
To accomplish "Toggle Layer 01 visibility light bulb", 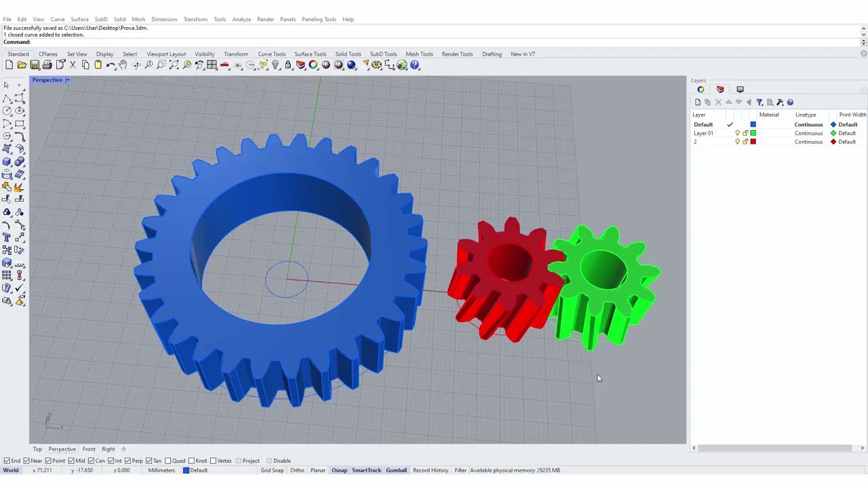I will click(x=737, y=134).
